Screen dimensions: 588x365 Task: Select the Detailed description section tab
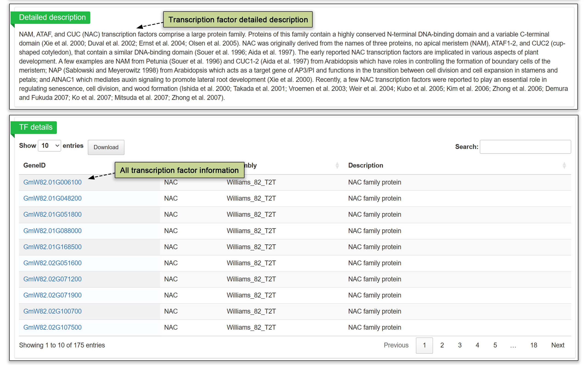(x=52, y=17)
